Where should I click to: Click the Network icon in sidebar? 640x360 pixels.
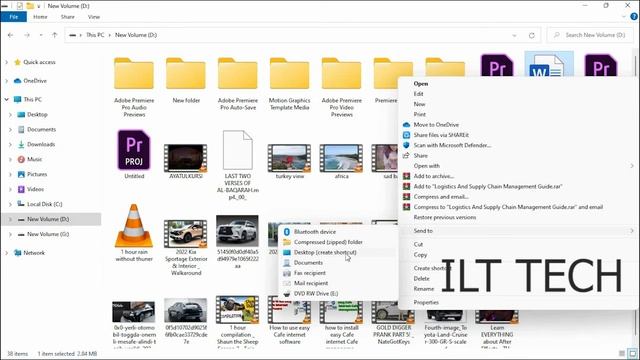(18, 253)
